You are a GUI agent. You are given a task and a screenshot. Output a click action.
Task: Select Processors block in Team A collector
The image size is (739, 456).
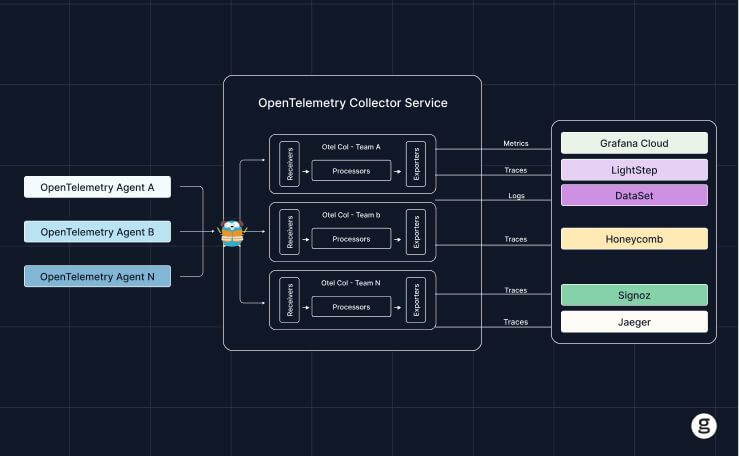coord(351,171)
